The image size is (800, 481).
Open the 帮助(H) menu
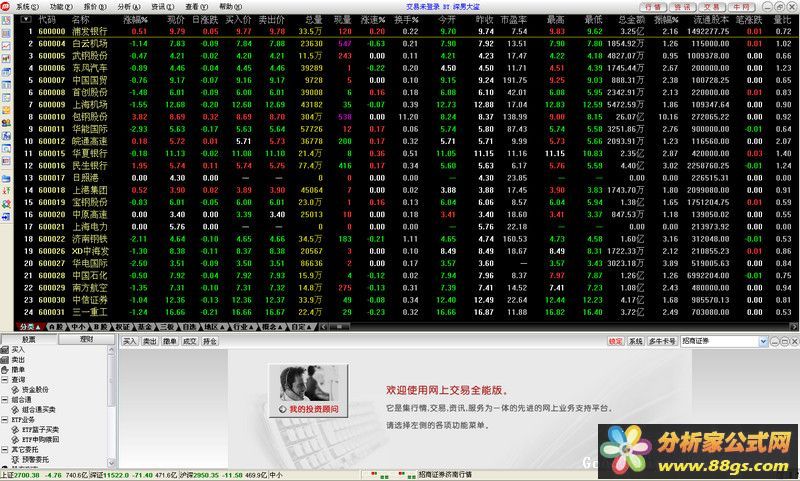(230, 7)
